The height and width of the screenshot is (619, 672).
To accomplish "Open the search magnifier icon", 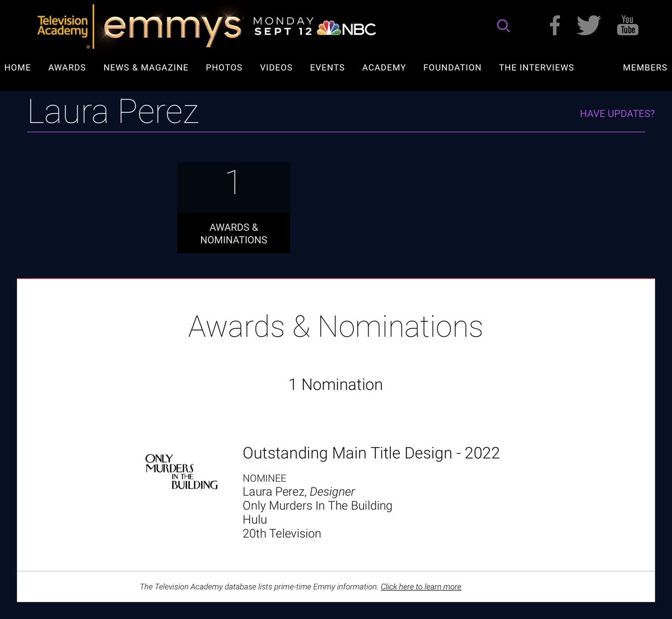I will point(503,26).
